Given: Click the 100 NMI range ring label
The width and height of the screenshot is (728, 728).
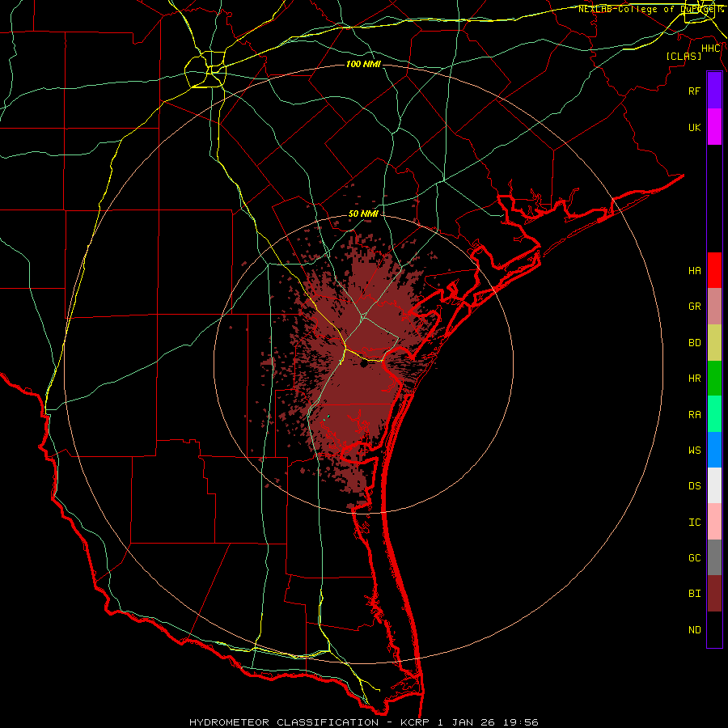Looking at the screenshot, I should point(363,64).
